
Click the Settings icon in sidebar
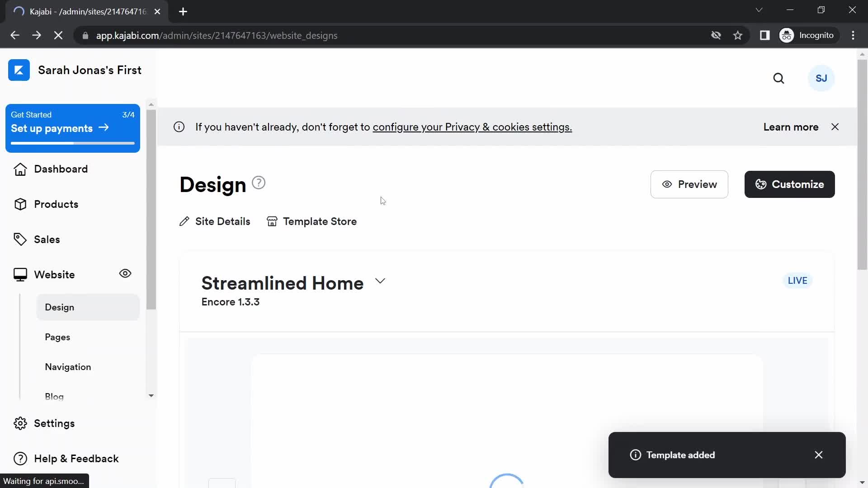tap(20, 423)
